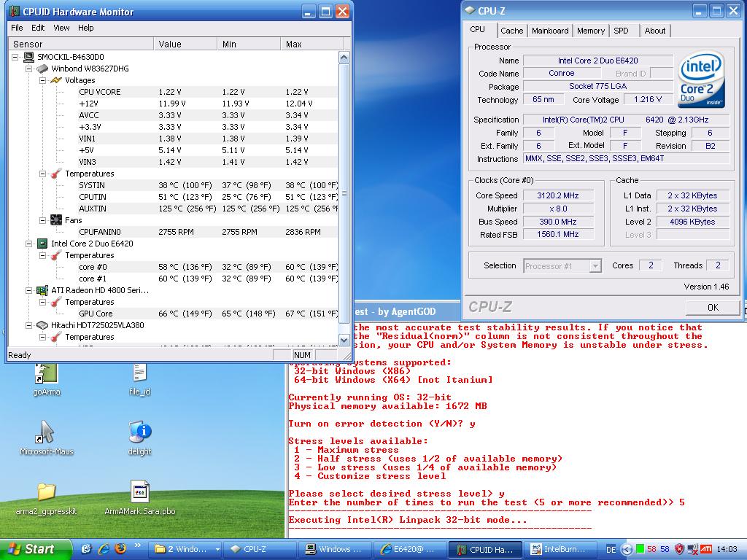The image size is (747, 560).
Task: Click the Winbond chip icon
Action: click(x=42, y=69)
